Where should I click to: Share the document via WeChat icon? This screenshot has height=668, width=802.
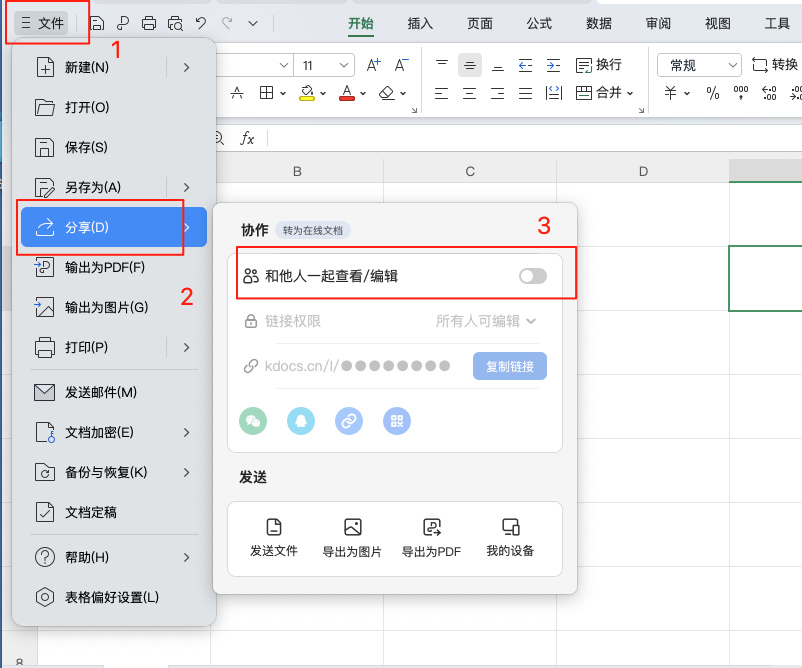click(x=253, y=421)
